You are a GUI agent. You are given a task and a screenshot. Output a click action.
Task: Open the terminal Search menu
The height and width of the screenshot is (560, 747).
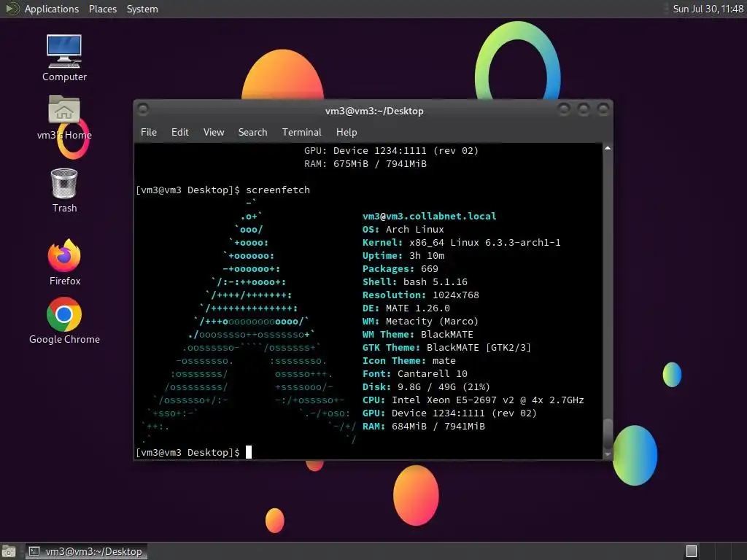click(252, 133)
